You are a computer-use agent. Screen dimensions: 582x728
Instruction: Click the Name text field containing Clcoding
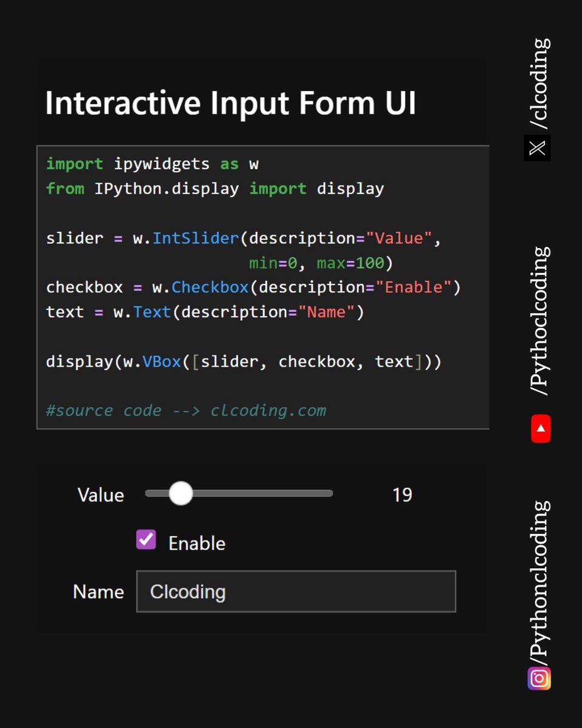click(x=296, y=591)
